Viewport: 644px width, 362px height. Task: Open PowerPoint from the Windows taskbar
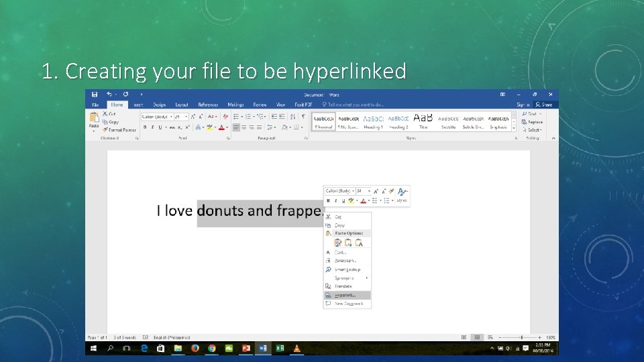[x=246, y=349]
